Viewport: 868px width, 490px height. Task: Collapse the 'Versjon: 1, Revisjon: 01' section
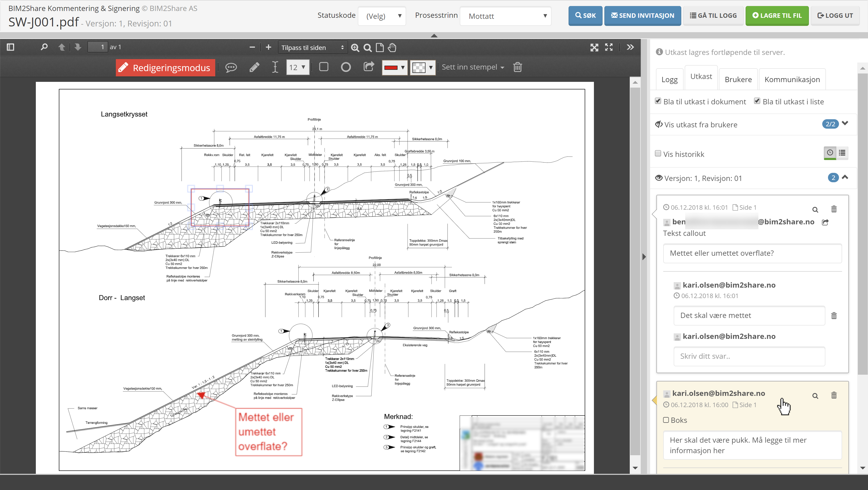[x=845, y=177]
